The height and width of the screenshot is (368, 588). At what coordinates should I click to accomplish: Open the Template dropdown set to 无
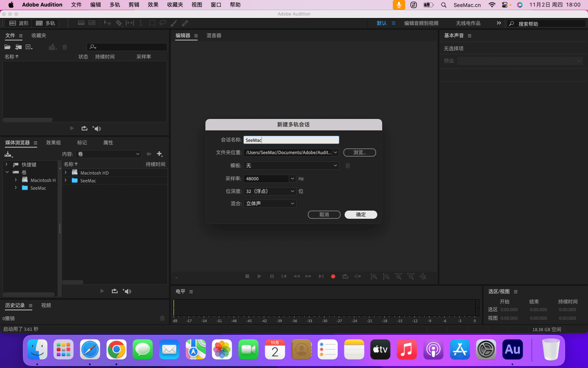pyautogui.click(x=291, y=166)
